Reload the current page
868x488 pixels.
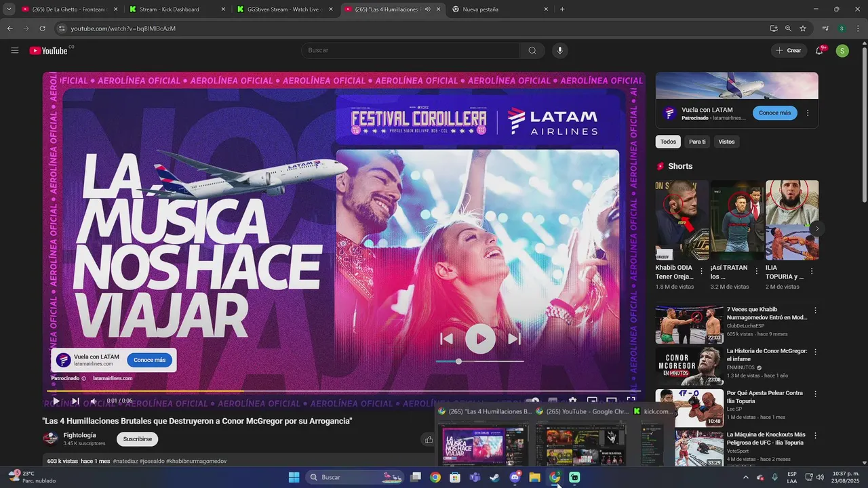42,28
